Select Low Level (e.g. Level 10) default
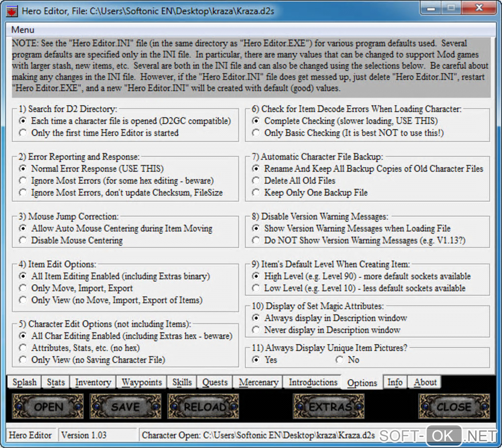The height and width of the screenshot is (448, 502). point(359,288)
